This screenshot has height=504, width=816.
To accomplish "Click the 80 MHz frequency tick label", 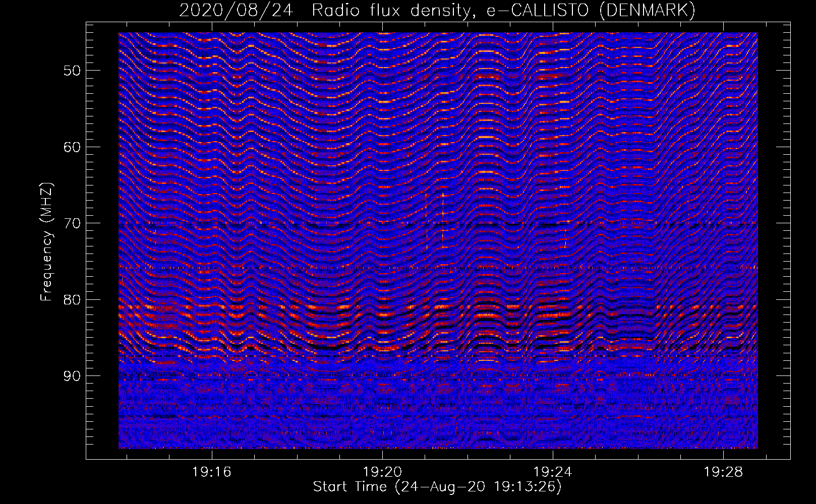I will click(72, 300).
